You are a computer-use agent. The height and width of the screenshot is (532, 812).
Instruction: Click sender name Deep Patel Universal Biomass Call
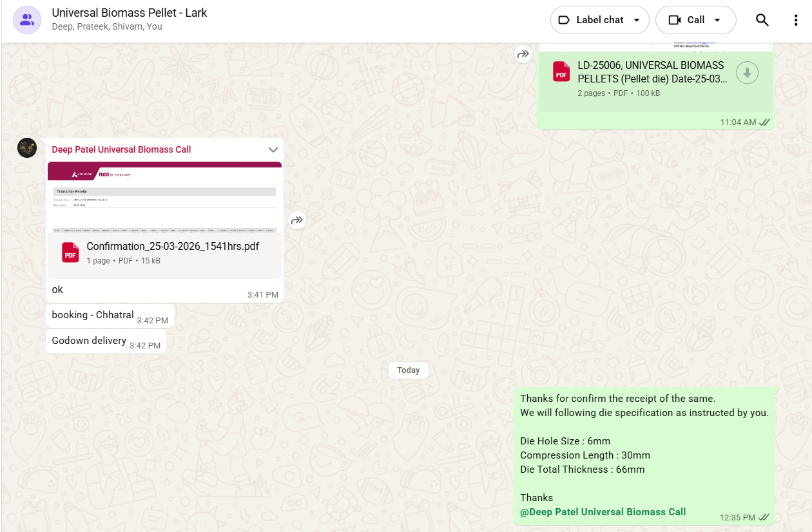point(121,149)
